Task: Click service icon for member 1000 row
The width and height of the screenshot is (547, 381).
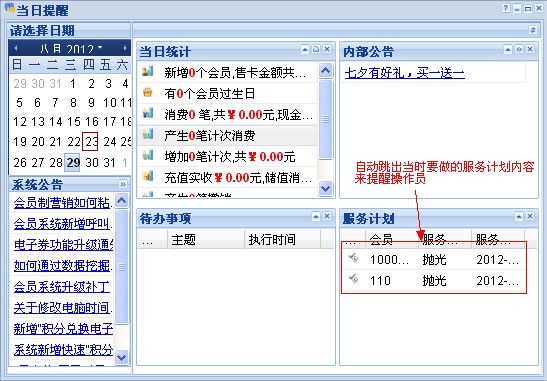Action: (353, 258)
